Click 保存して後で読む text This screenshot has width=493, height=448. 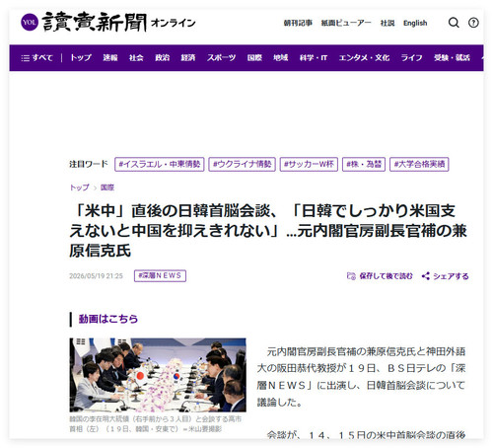point(386,276)
